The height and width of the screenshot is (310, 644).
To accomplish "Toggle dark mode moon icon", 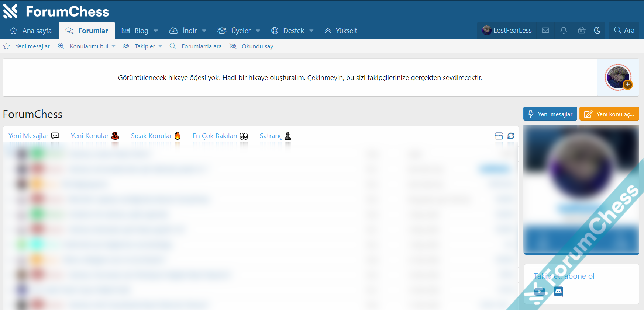I will [597, 31].
